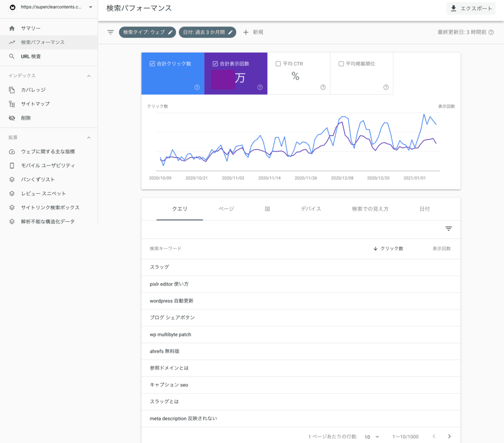Click the filter icon beside search type chip

pos(111,32)
